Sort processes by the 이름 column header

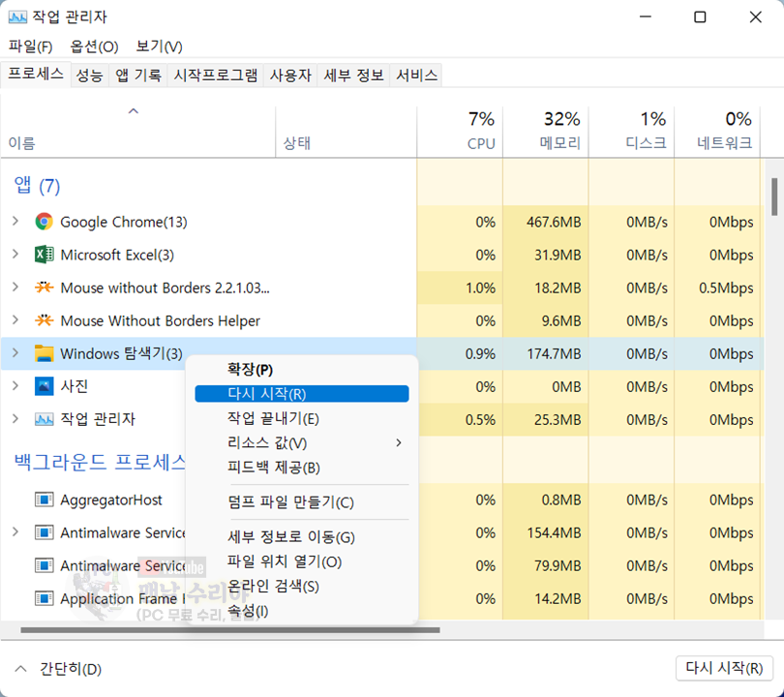tap(138, 132)
